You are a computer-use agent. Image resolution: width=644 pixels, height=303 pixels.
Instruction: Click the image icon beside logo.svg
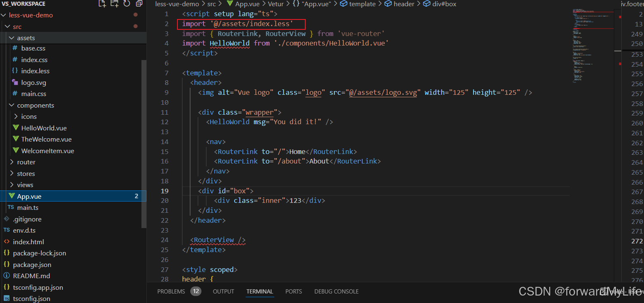coord(15,82)
